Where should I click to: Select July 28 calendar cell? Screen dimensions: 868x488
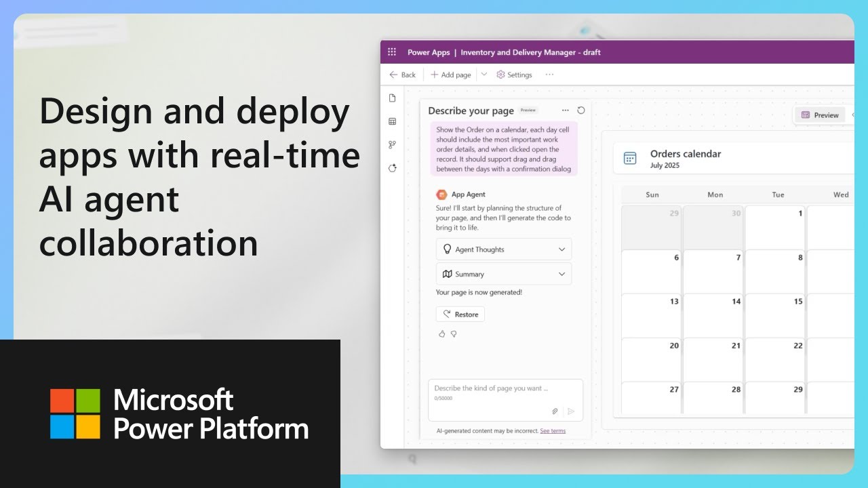click(x=713, y=398)
